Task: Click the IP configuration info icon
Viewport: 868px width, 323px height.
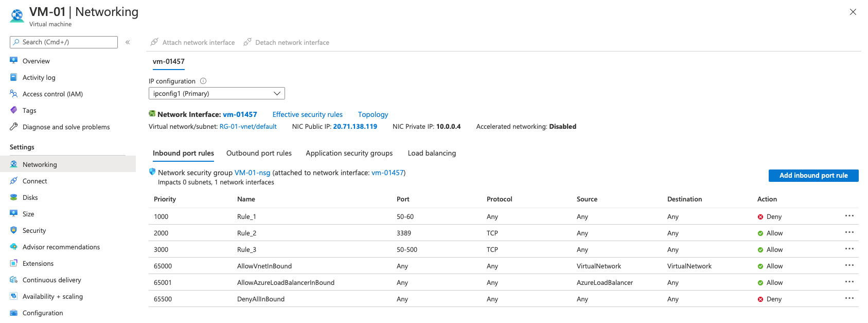Action: [x=203, y=81]
